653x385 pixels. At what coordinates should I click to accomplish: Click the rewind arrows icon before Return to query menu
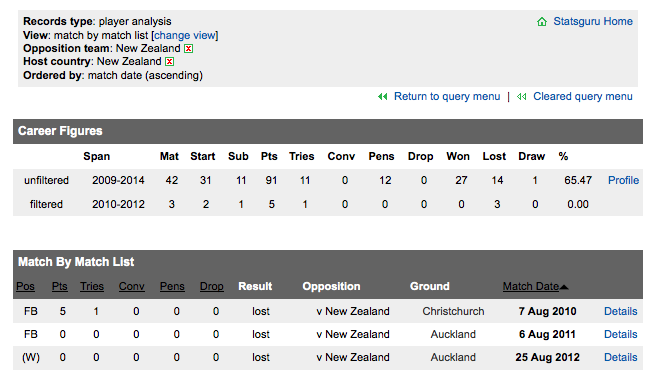(x=383, y=97)
